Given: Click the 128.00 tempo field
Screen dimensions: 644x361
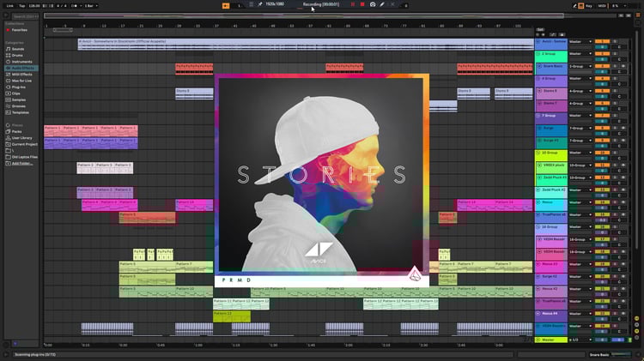Looking at the screenshot, I should (x=34, y=6).
